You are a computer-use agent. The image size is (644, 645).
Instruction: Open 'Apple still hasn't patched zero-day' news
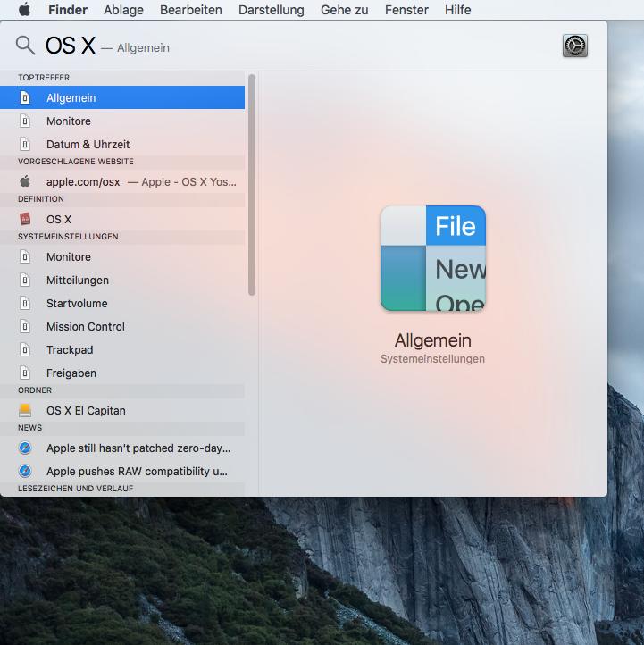tap(122, 448)
